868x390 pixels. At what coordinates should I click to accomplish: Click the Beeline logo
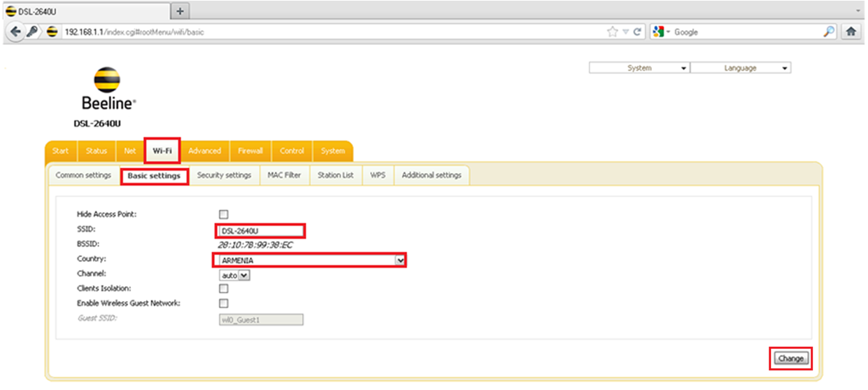tap(108, 89)
